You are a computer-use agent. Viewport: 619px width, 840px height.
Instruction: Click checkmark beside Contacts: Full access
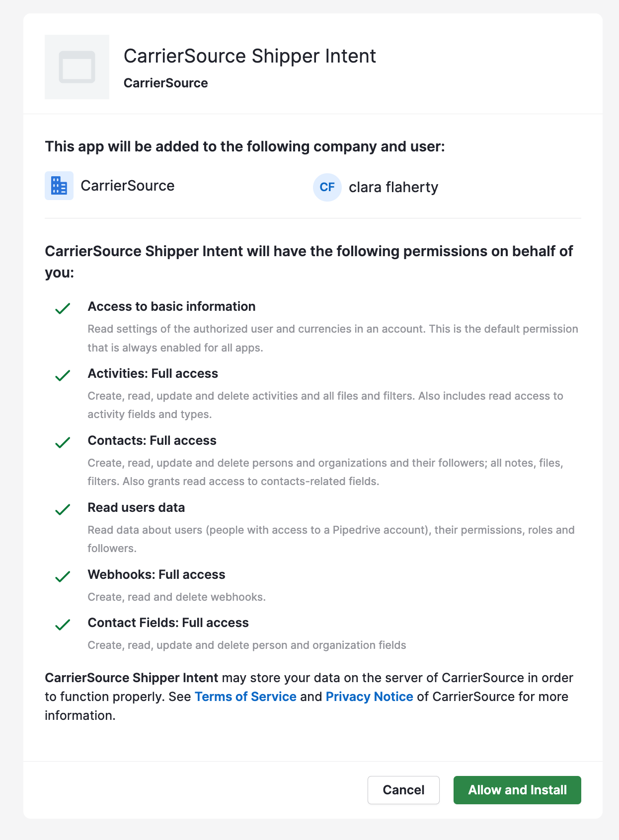(x=63, y=442)
